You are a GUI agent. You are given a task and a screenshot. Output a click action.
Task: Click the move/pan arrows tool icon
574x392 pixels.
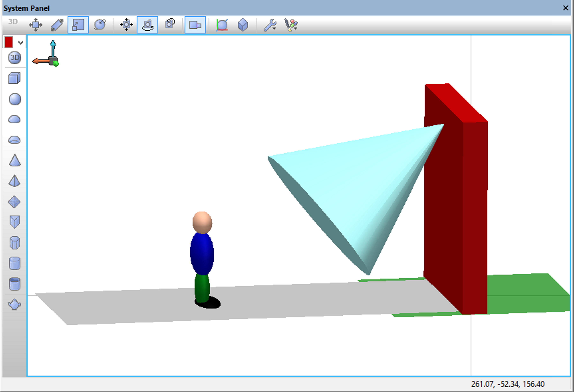coord(36,25)
